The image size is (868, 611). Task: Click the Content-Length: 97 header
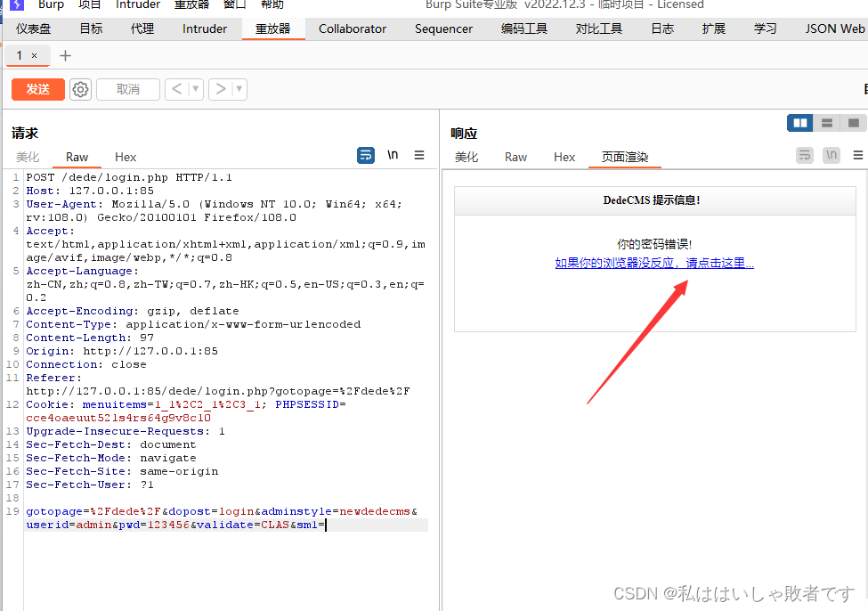90,338
